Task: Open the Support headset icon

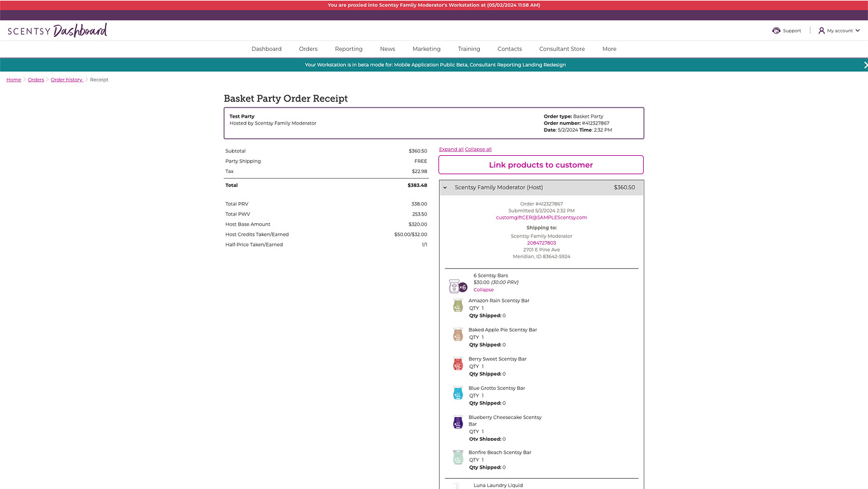Action: (x=776, y=31)
